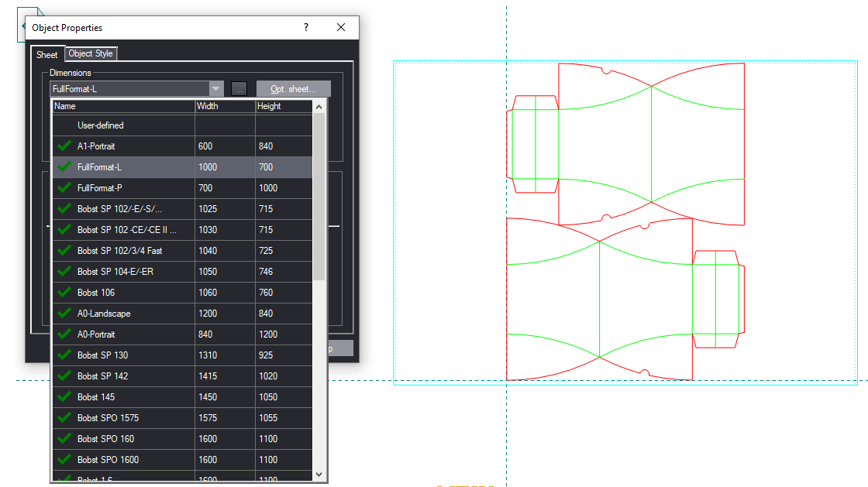Click the checkmark icon beside A0-Landscape
This screenshot has height=487, width=868.
pyautogui.click(x=64, y=313)
